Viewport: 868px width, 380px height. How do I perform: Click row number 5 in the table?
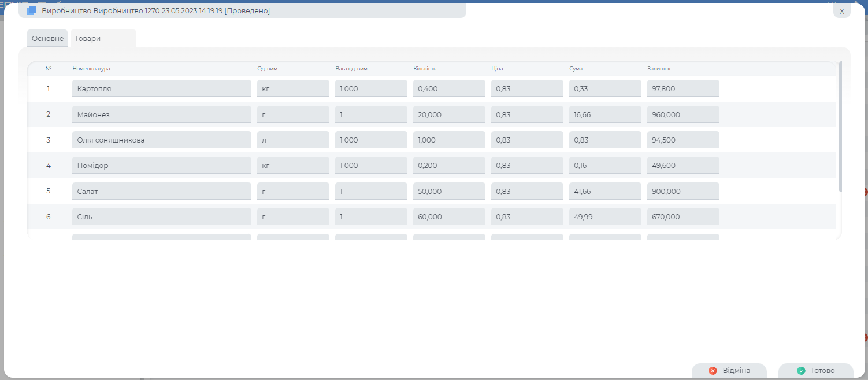49,191
